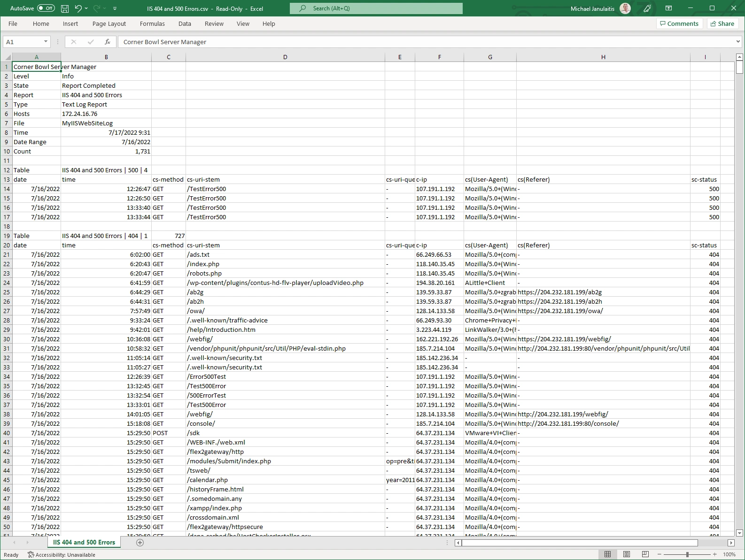The height and width of the screenshot is (560, 745).
Task: Open the Data ribbon tab
Action: [x=185, y=23]
